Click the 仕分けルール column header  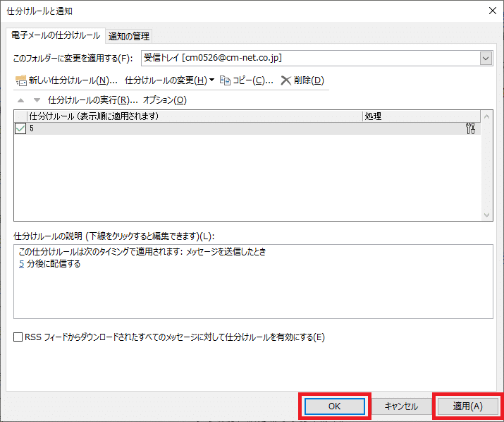(x=195, y=116)
